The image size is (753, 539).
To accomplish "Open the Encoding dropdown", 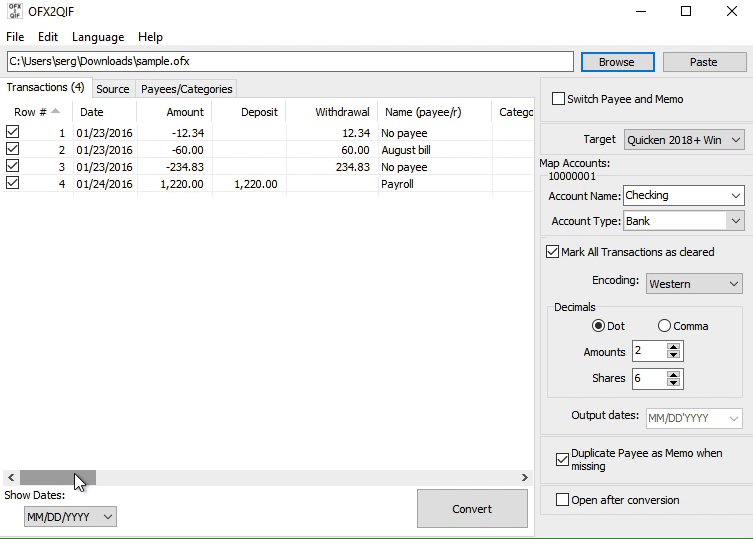I will (694, 284).
